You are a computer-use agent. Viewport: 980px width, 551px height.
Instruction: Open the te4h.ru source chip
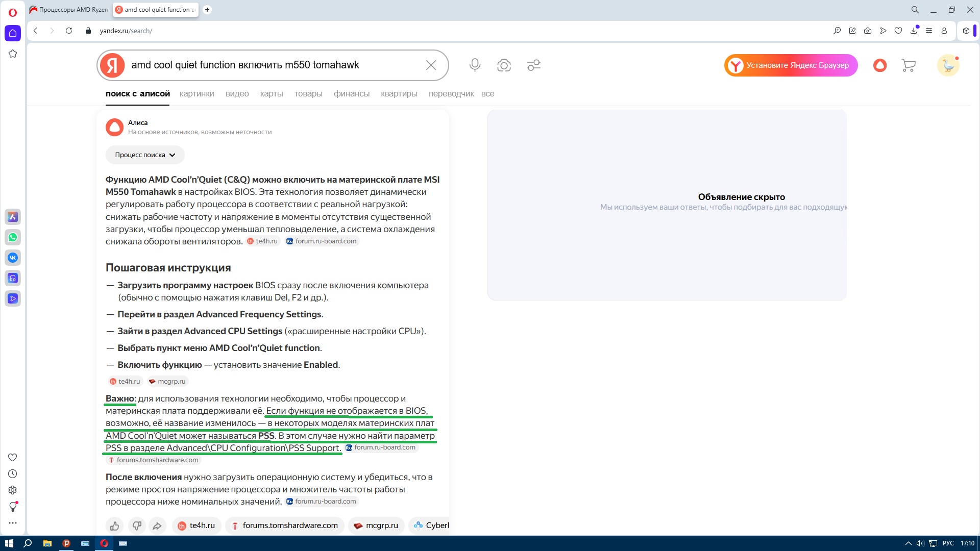click(196, 525)
